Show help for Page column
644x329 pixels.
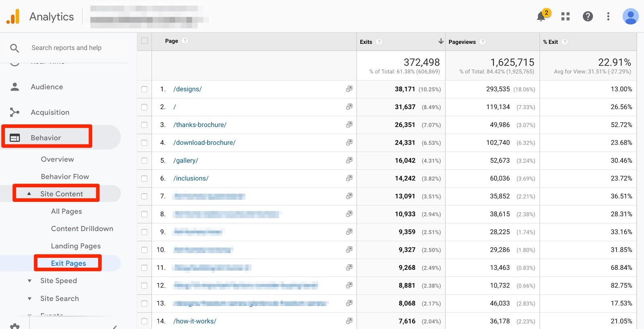(x=185, y=41)
